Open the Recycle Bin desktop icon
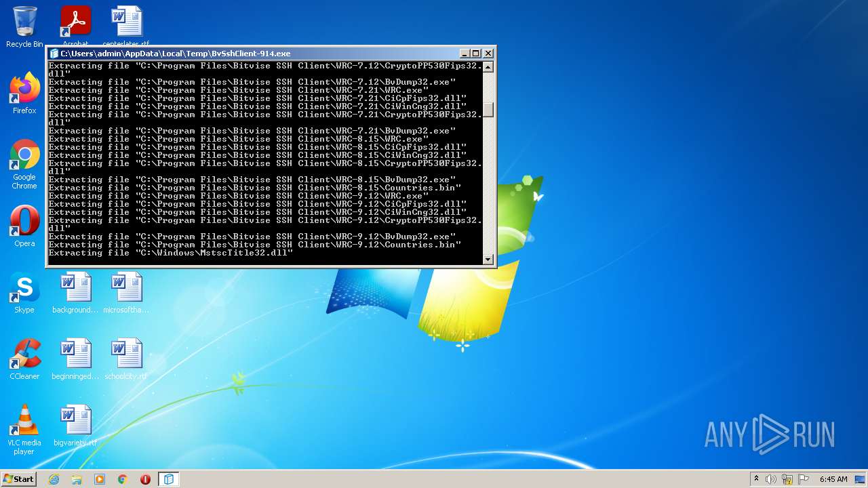Image resolution: width=868 pixels, height=488 pixels. [x=24, y=27]
